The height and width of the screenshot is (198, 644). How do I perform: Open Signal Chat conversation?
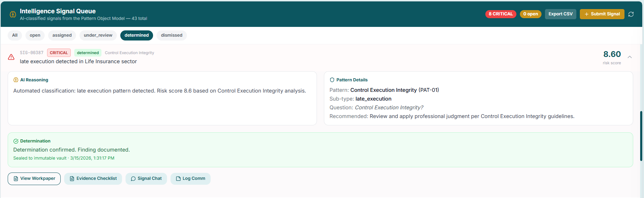[x=146, y=178]
